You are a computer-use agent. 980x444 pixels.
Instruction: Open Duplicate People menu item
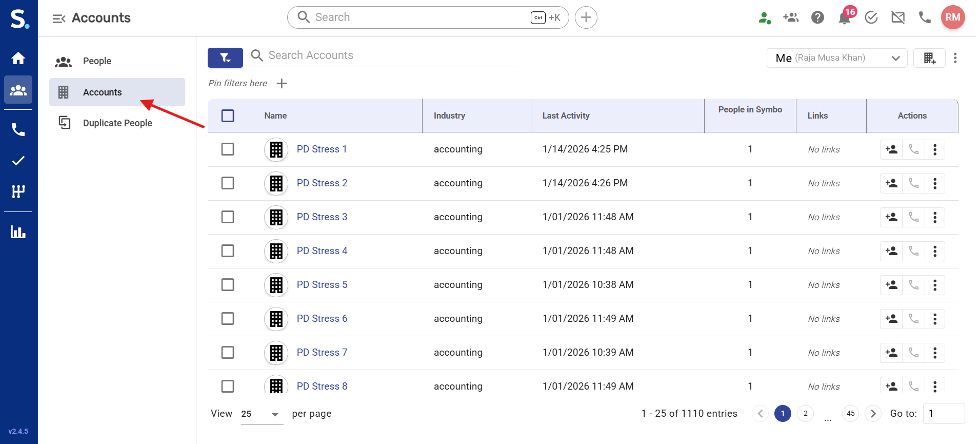coord(117,123)
